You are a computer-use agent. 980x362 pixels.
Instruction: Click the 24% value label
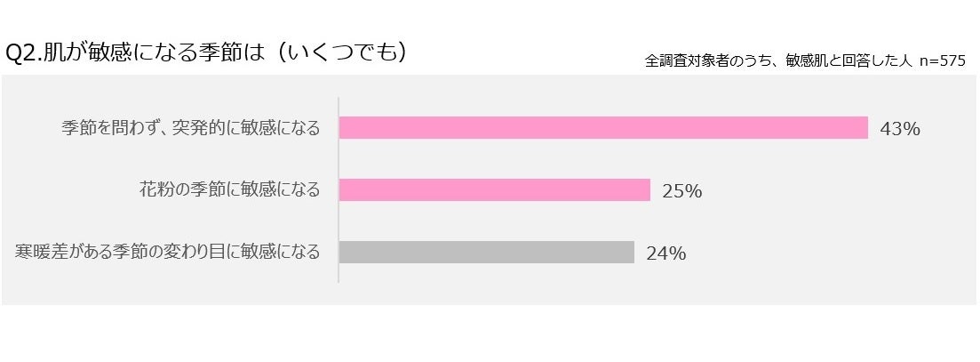(x=665, y=253)
